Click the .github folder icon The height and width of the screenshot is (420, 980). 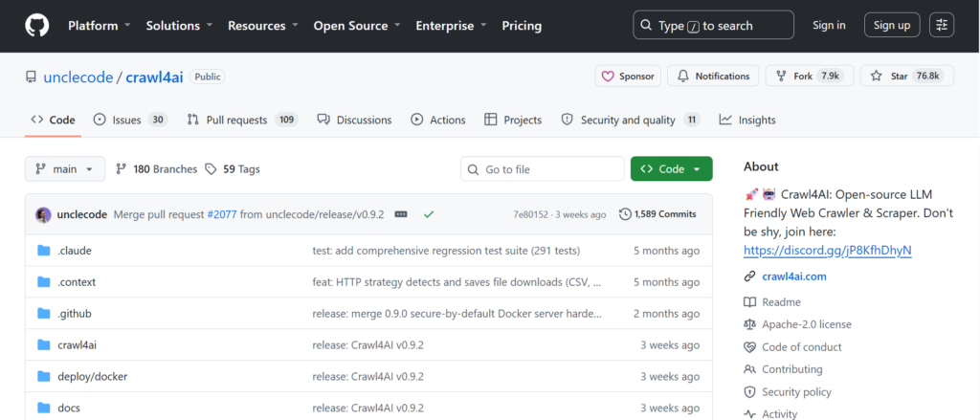pos(43,313)
